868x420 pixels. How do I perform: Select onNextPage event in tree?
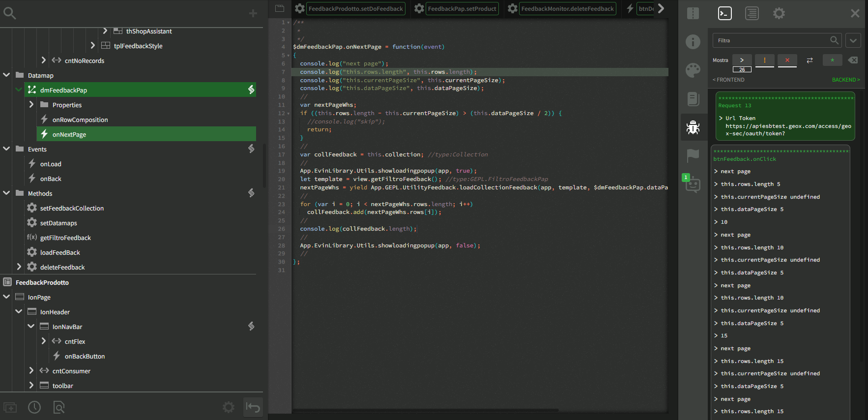coord(147,134)
